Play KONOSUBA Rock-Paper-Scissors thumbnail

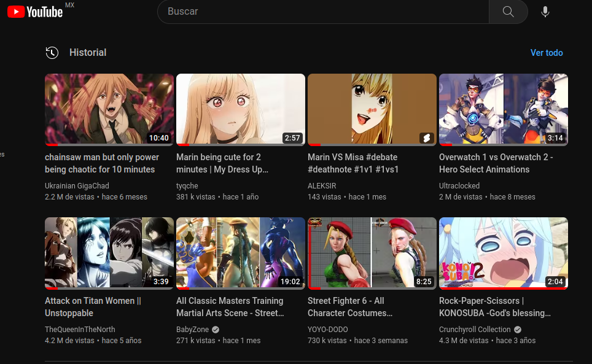tap(504, 253)
